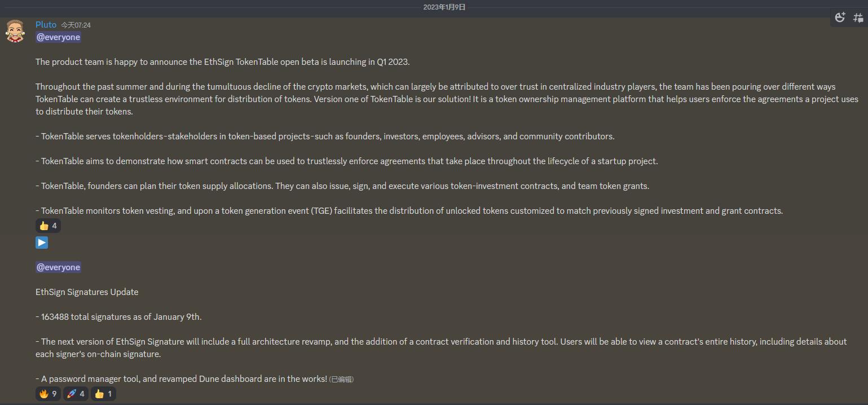
Task: Click the (已编辑) edited label
Action: point(342,380)
